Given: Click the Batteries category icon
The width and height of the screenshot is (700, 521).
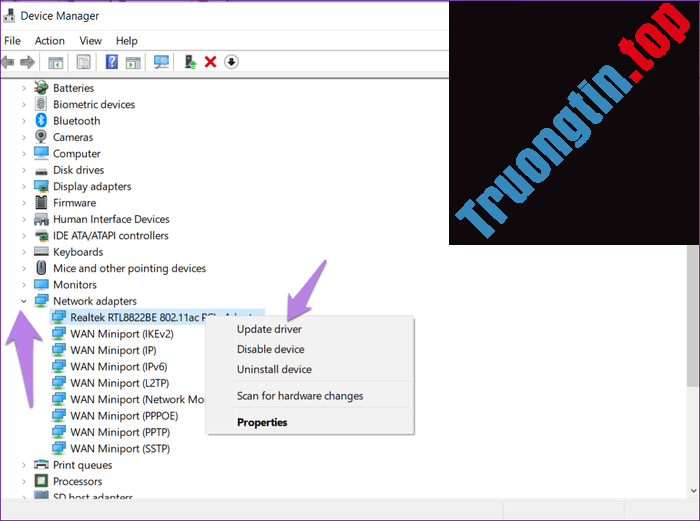Looking at the screenshot, I should click(x=41, y=88).
